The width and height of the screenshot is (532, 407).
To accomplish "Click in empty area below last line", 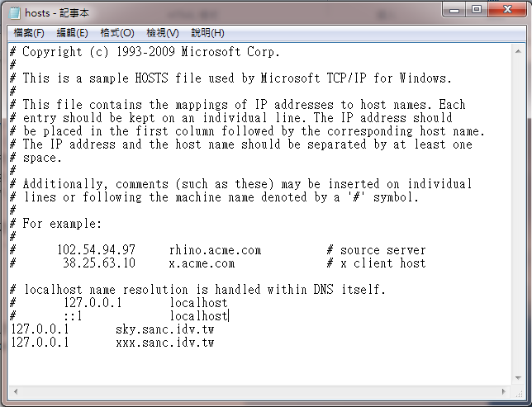I will click(258, 367).
